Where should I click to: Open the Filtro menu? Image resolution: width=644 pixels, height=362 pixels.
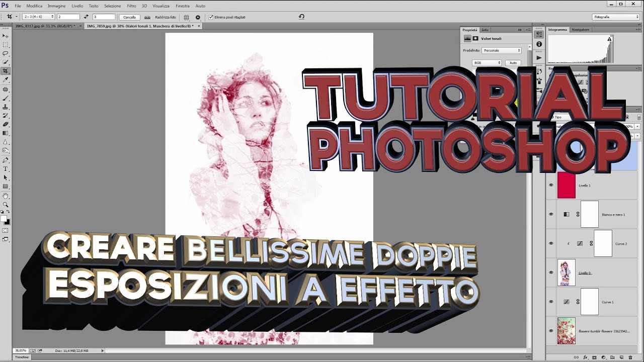(x=131, y=6)
